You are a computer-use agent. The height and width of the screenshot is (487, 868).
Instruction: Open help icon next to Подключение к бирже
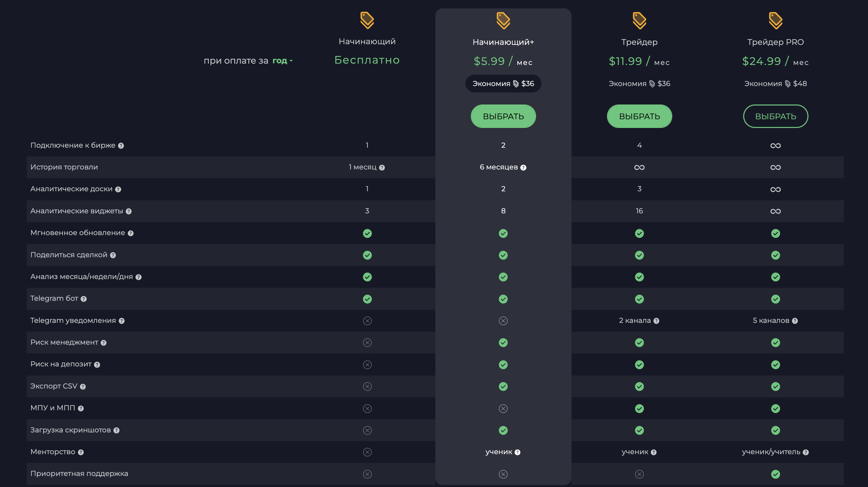click(121, 146)
